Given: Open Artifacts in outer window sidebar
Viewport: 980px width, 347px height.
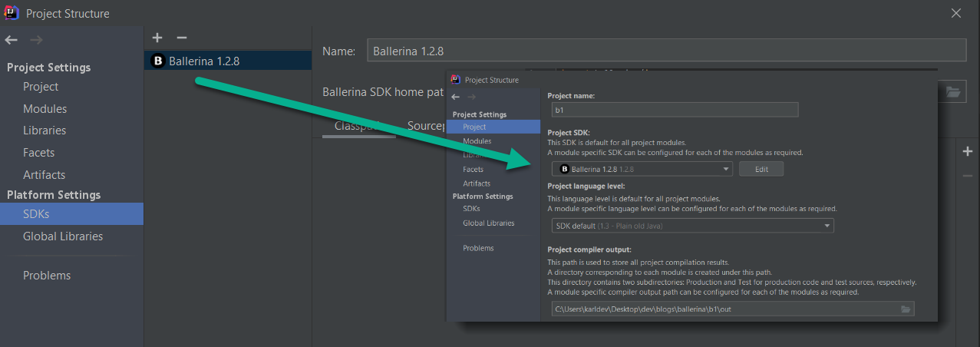Looking at the screenshot, I should pos(44,175).
